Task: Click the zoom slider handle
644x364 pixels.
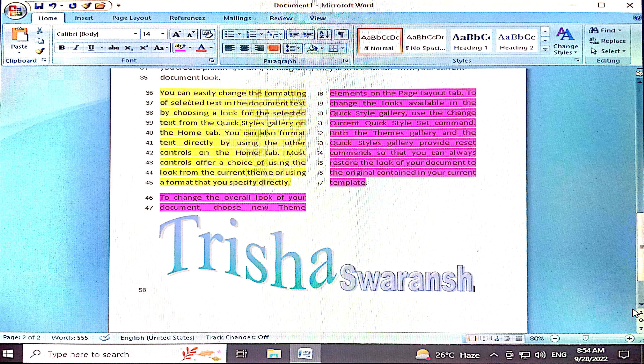Action: pos(585,338)
